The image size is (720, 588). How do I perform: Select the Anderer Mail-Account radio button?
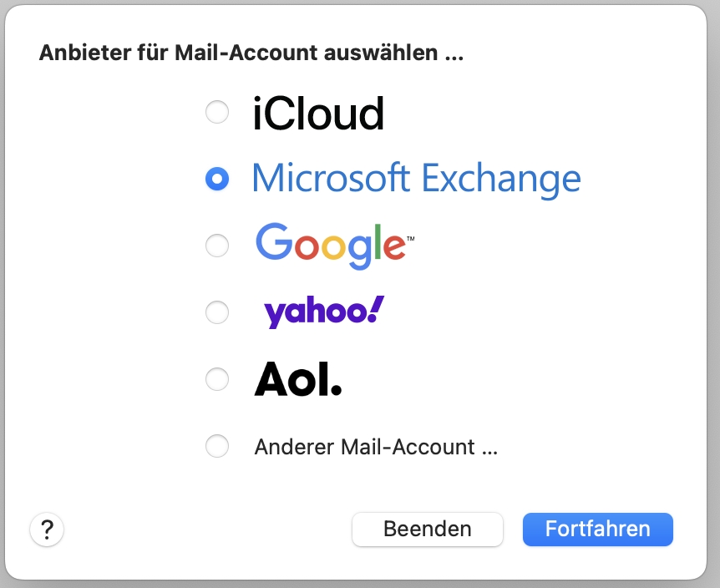(x=217, y=446)
